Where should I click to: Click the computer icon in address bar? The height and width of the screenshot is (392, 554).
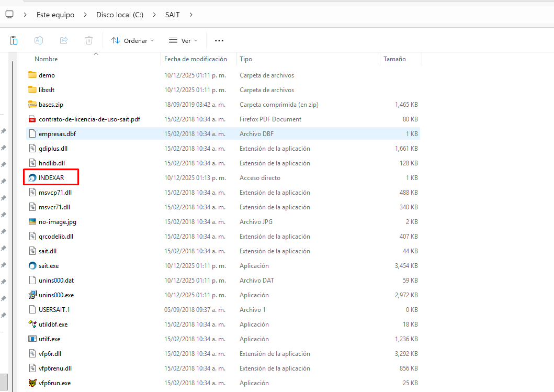(9, 15)
